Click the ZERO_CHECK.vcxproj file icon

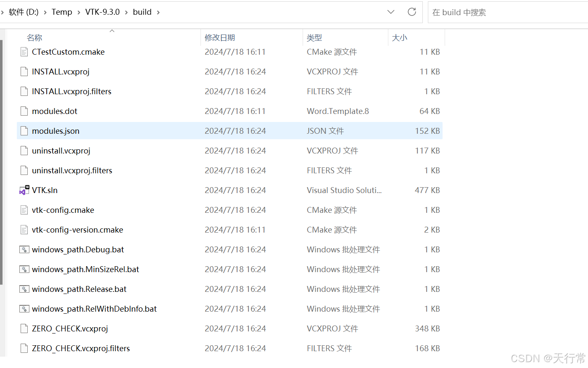[x=24, y=328]
